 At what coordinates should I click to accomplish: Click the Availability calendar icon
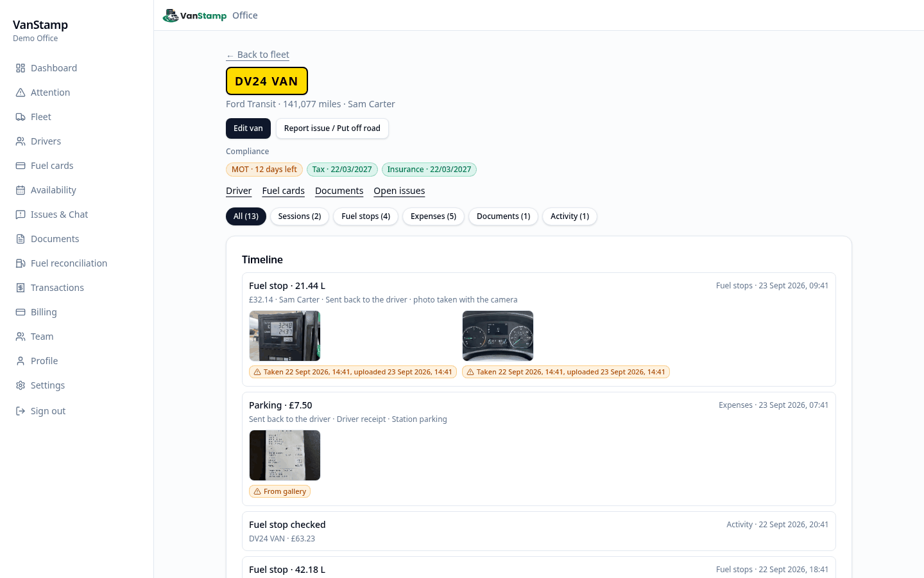tap(21, 190)
